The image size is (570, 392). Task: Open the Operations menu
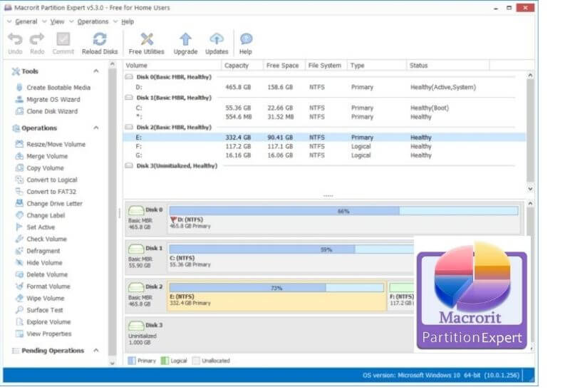(93, 21)
